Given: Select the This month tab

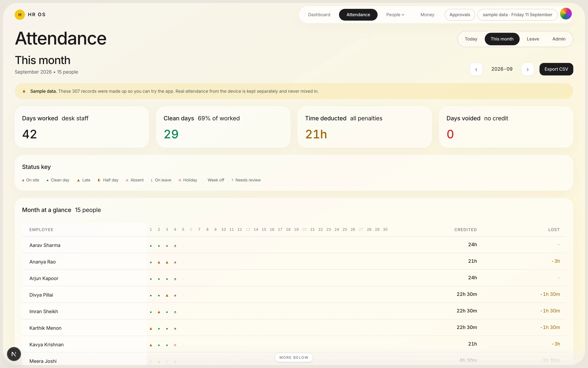Looking at the screenshot, I should click(502, 39).
